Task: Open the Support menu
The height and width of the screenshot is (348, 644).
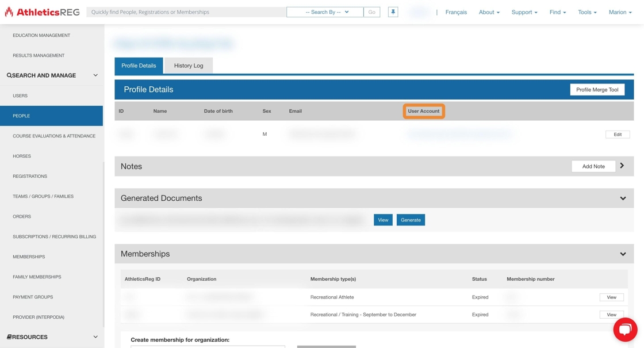Action: point(524,12)
